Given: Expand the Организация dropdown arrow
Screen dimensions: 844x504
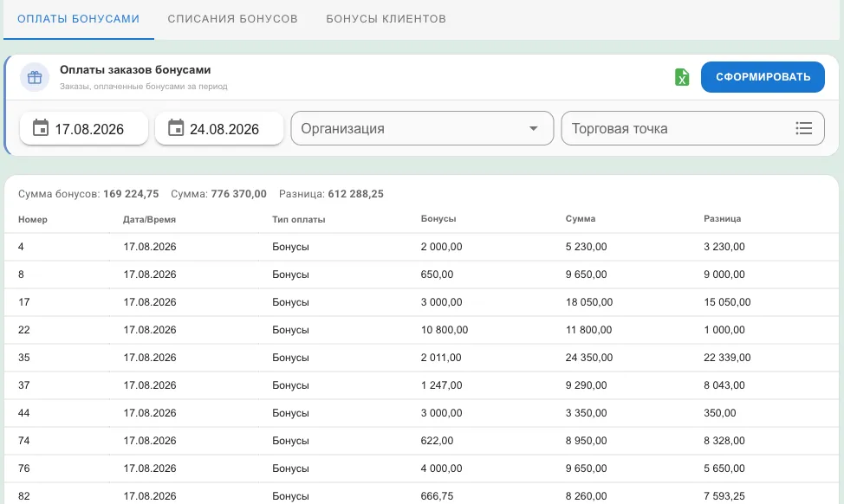Looking at the screenshot, I should 533,128.
